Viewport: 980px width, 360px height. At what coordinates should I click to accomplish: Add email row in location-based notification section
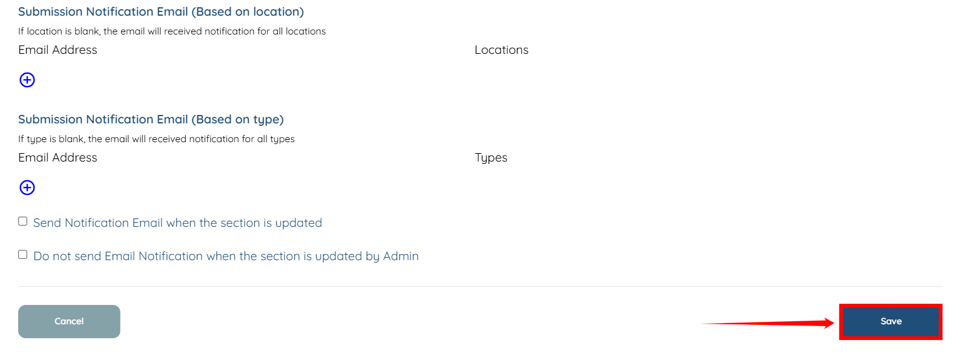pyautogui.click(x=27, y=80)
